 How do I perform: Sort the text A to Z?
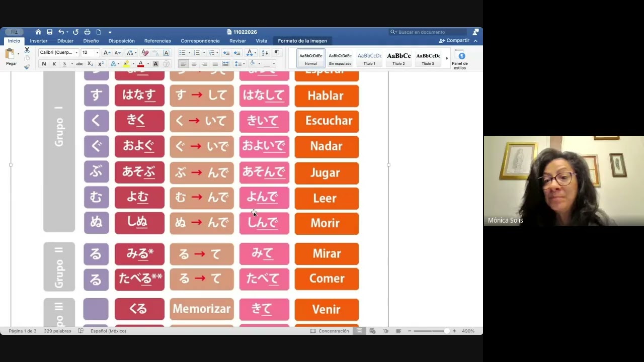click(x=265, y=52)
